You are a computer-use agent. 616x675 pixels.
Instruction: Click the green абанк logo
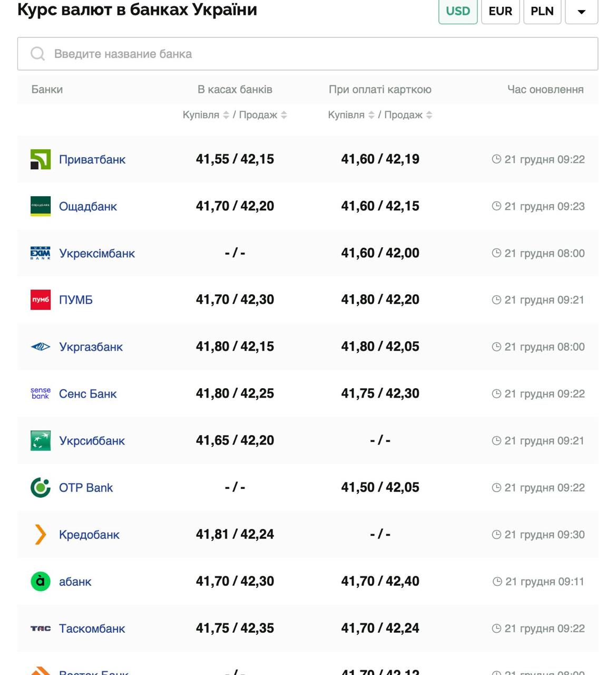point(41,581)
